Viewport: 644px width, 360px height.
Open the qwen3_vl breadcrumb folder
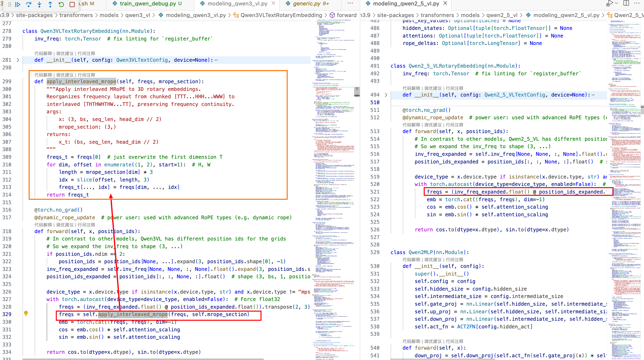tap(138, 15)
